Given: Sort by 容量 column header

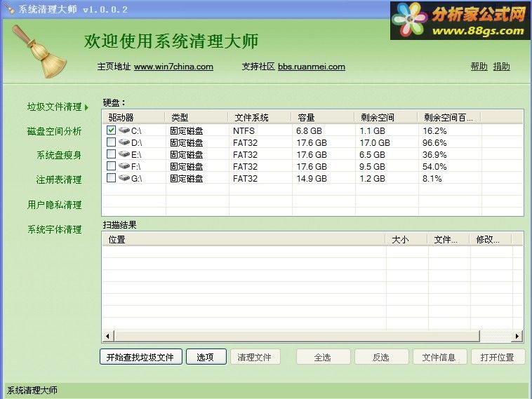Looking at the screenshot, I should (323, 117).
